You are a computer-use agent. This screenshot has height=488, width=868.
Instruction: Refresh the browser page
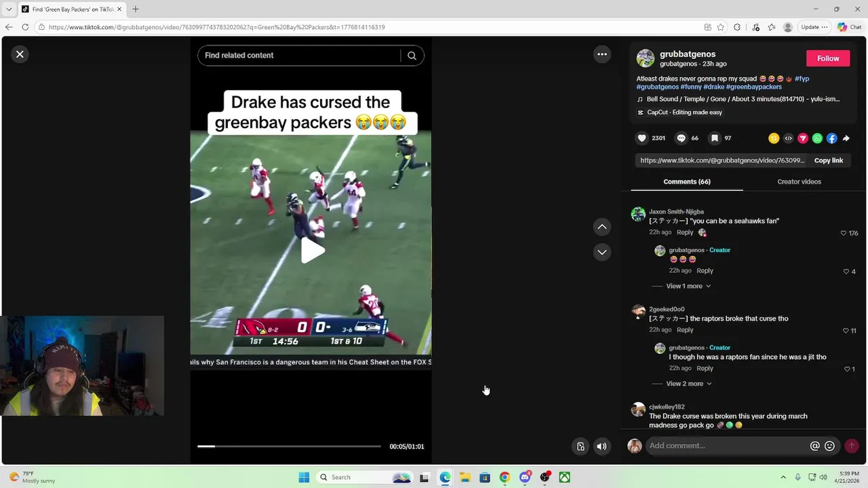click(25, 27)
